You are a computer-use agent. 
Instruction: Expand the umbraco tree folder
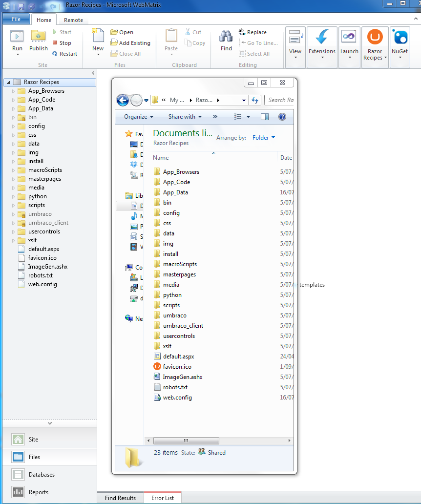click(13, 214)
